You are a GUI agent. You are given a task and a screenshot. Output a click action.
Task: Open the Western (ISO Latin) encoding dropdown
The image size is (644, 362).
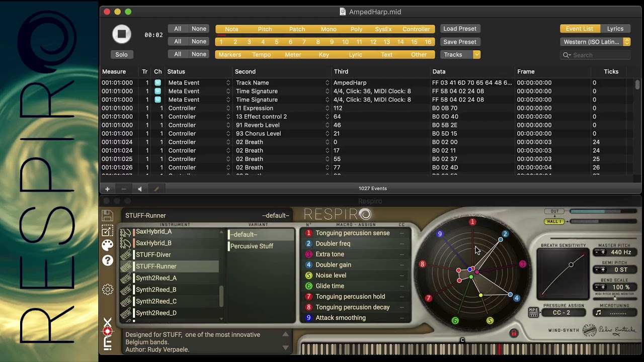click(595, 42)
